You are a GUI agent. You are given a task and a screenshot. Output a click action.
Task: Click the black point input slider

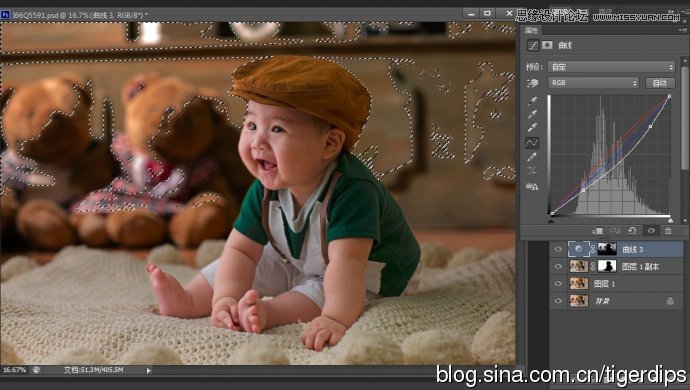click(x=551, y=220)
